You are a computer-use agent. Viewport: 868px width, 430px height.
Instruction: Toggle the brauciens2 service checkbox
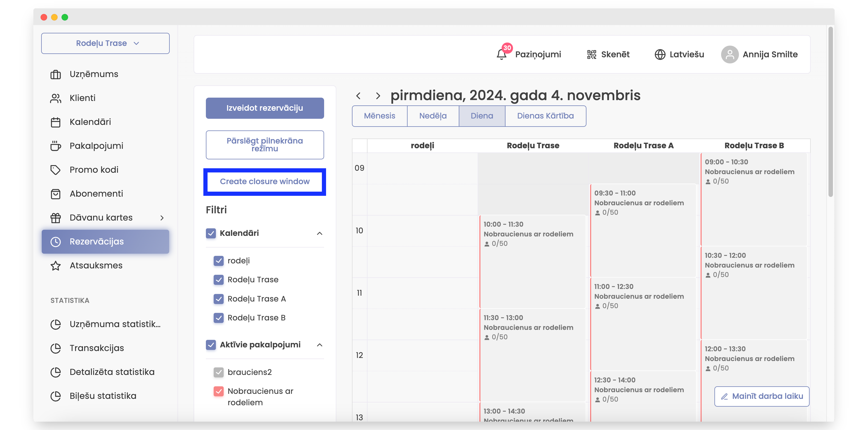point(219,372)
